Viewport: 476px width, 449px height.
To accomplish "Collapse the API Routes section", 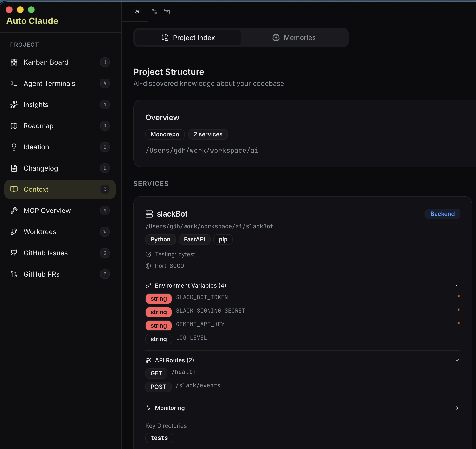I will [457, 360].
